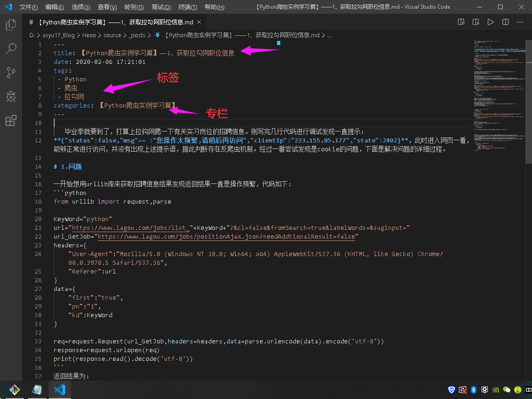Click the VS Code taskbar icon
Viewport: 532px width, 399px height.
(60, 390)
